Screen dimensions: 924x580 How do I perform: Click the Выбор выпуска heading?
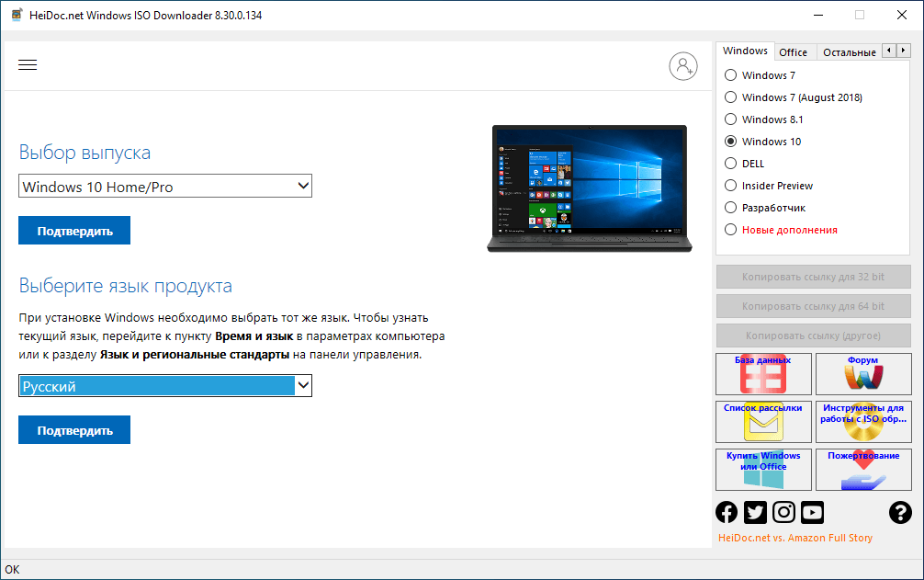(x=85, y=153)
